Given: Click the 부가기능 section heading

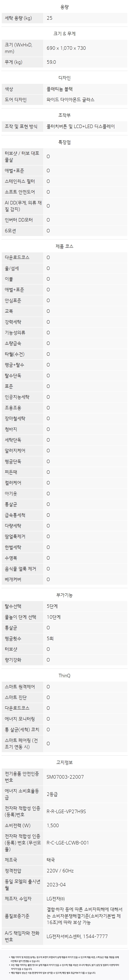Looking at the screenshot, I should click(64, 595).
